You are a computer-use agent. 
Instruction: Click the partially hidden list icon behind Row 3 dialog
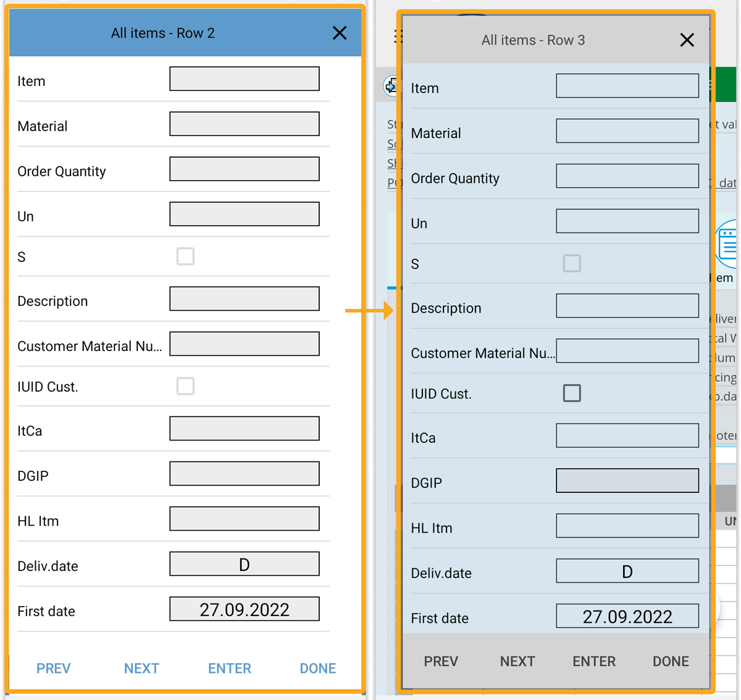point(727,243)
